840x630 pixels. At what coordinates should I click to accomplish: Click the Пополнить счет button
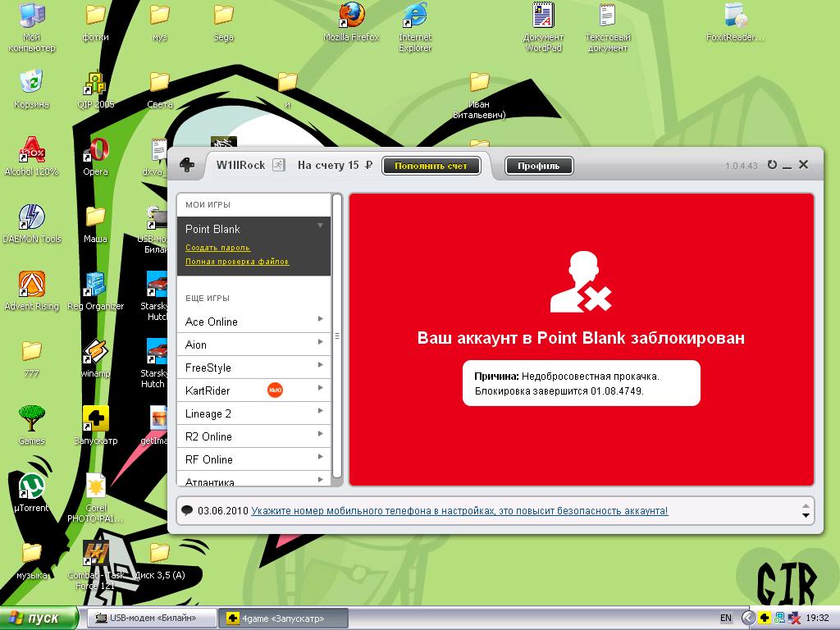[431, 166]
